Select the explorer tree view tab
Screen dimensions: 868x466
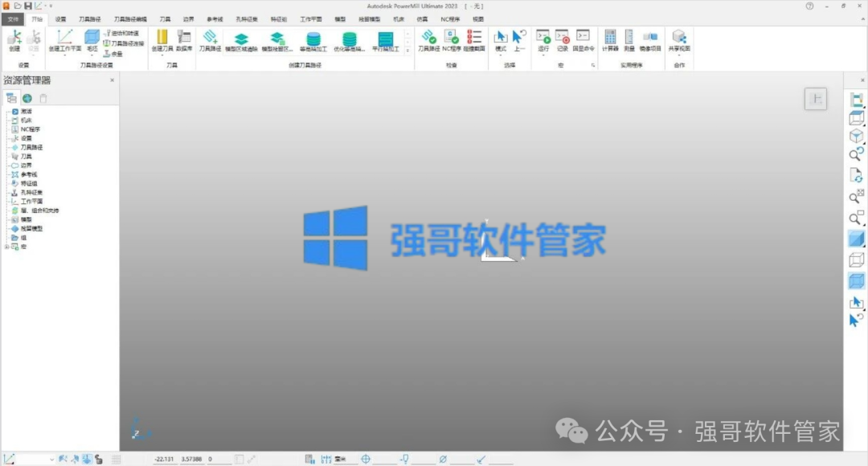[11, 99]
